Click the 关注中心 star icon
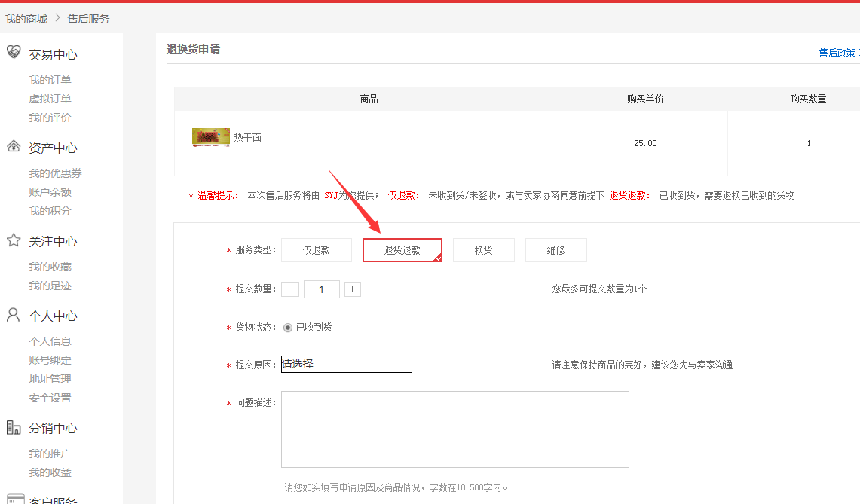 pyautogui.click(x=14, y=240)
